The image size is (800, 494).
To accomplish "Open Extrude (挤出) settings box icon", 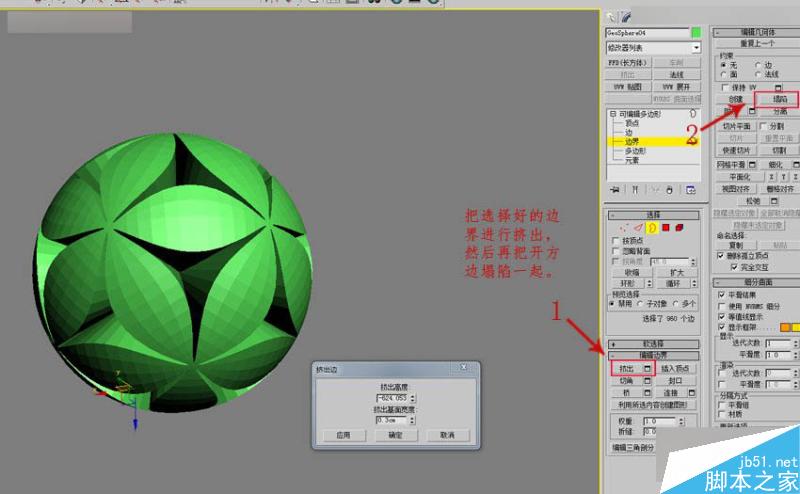I will (x=647, y=368).
